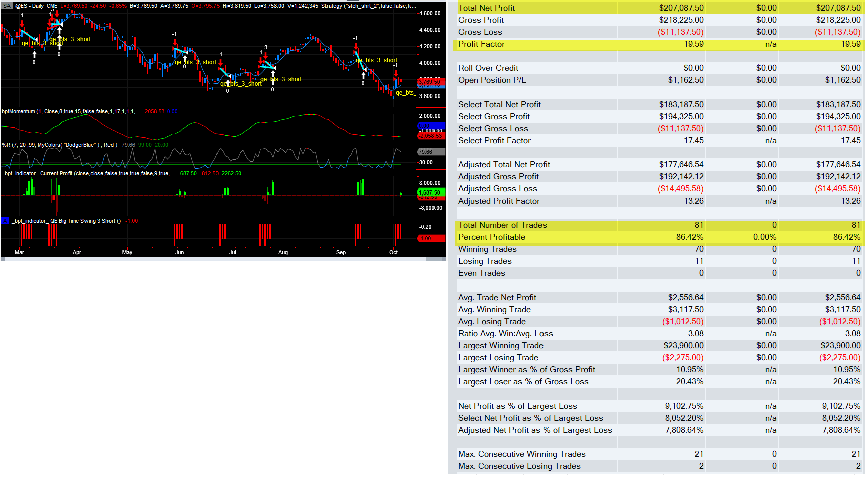Click the _bpt_indicator_ Current Profit title
Screen dimensions: 868x483
88,173
